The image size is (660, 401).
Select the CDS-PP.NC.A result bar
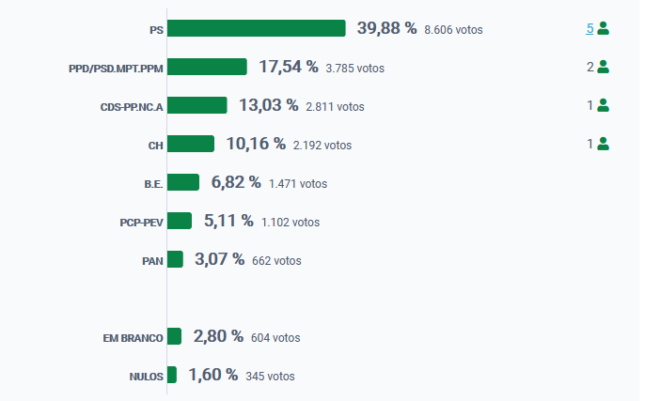tap(197, 105)
